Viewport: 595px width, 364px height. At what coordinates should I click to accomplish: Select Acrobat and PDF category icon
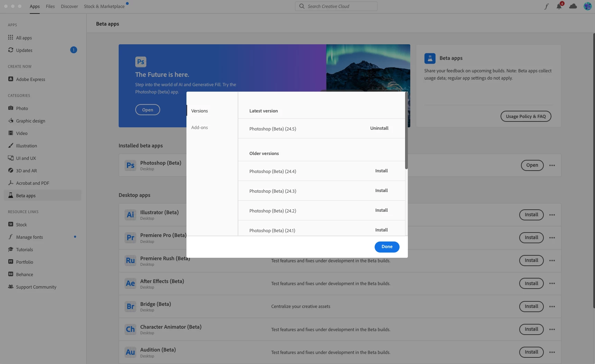11,183
